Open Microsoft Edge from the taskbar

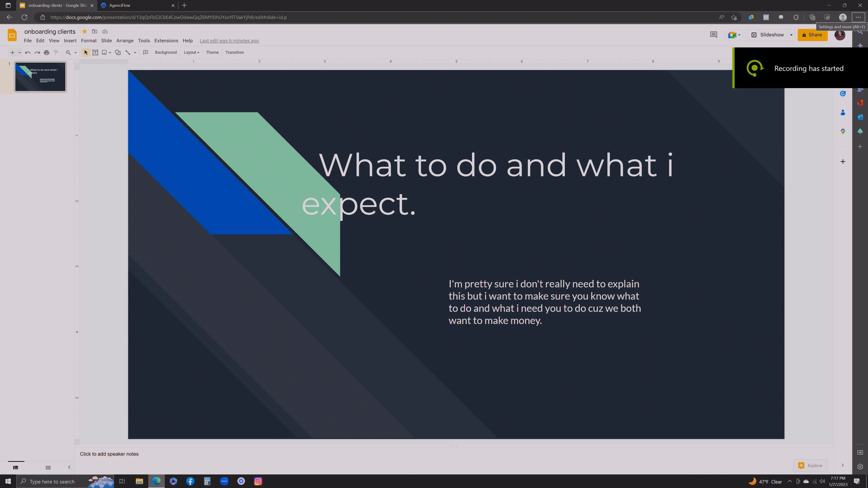click(156, 481)
